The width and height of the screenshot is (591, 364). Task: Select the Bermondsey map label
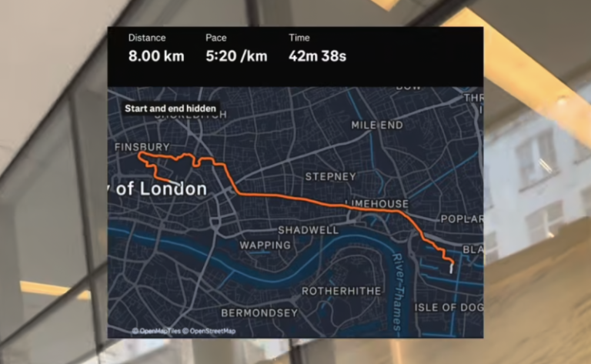(x=259, y=312)
